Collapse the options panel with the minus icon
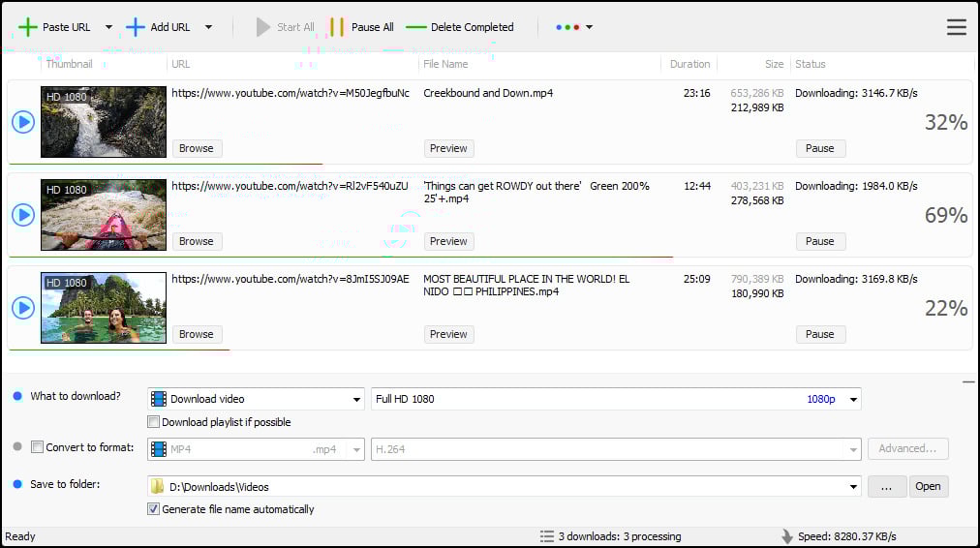 [x=968, y=382]
